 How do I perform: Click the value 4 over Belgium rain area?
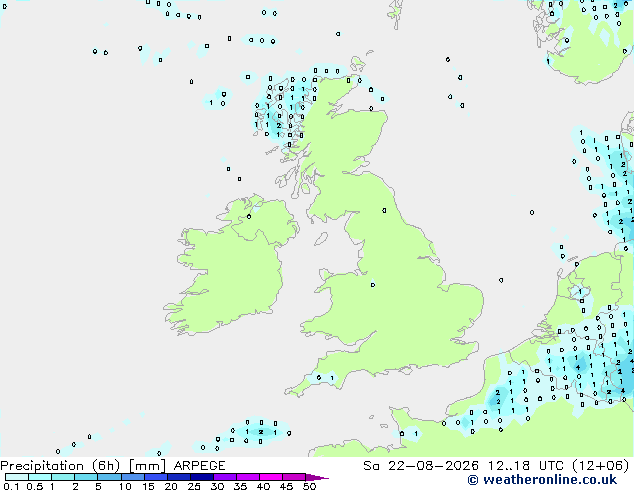click(578, 367)
